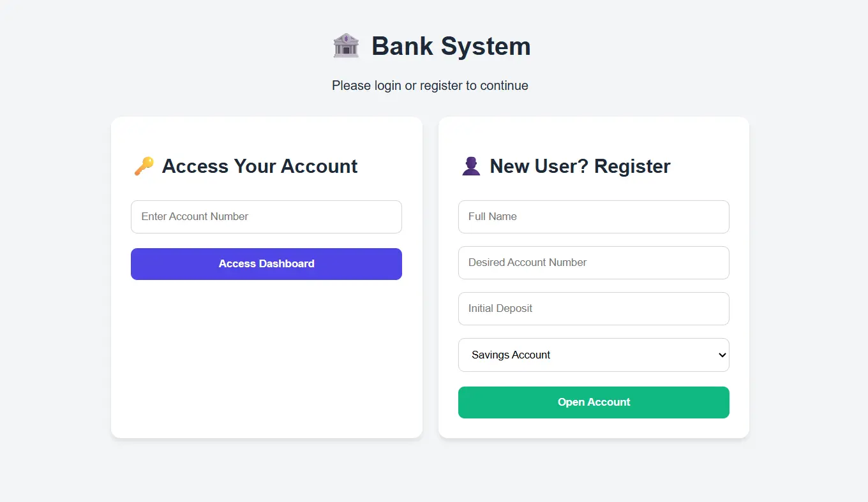Expand the account type selection list
The height and width of the screenshot is (502, 868).
click(x=594, y=355)
